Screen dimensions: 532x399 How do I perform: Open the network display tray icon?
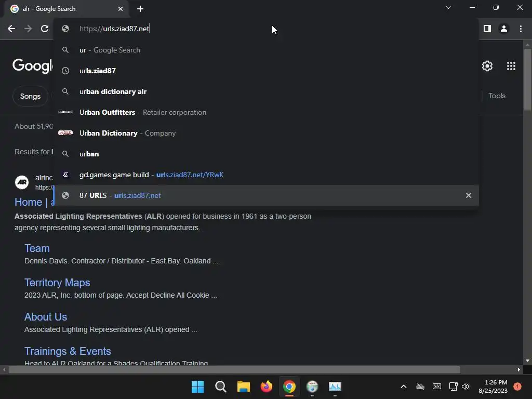(x=453, y=387)
